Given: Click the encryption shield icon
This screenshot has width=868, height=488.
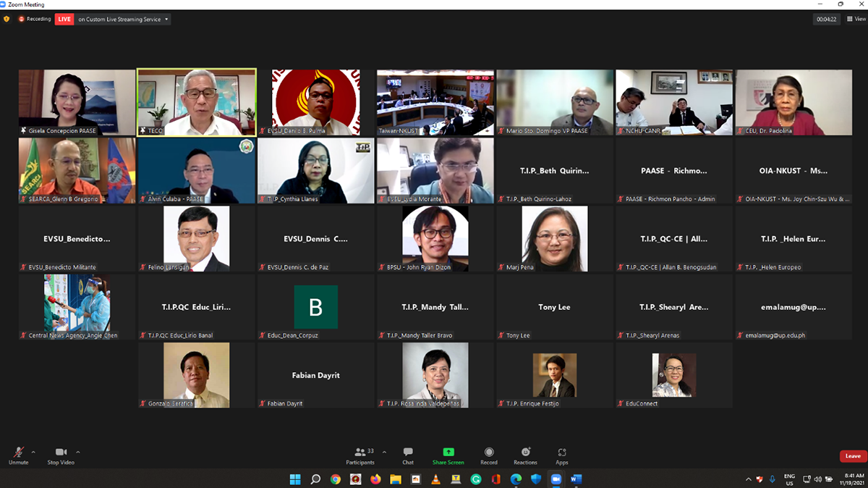Looking at the screenshot, I should [7, 19].
